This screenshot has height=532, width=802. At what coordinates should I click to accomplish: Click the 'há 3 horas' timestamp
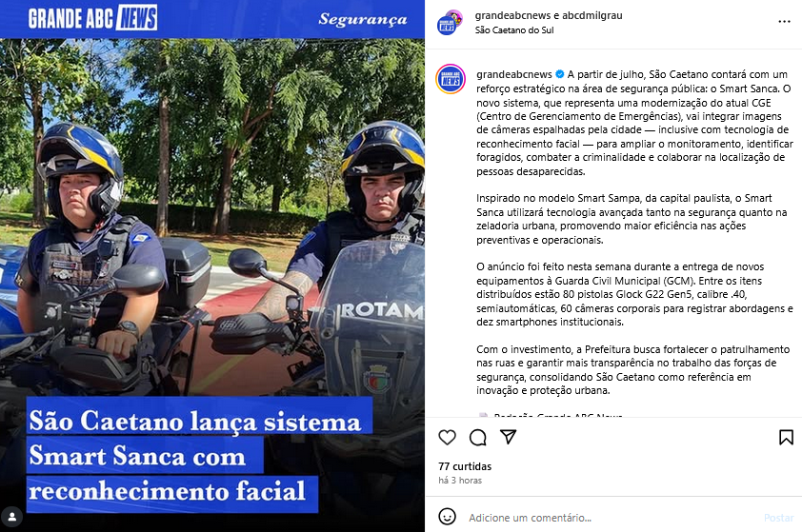click(460, 481)
